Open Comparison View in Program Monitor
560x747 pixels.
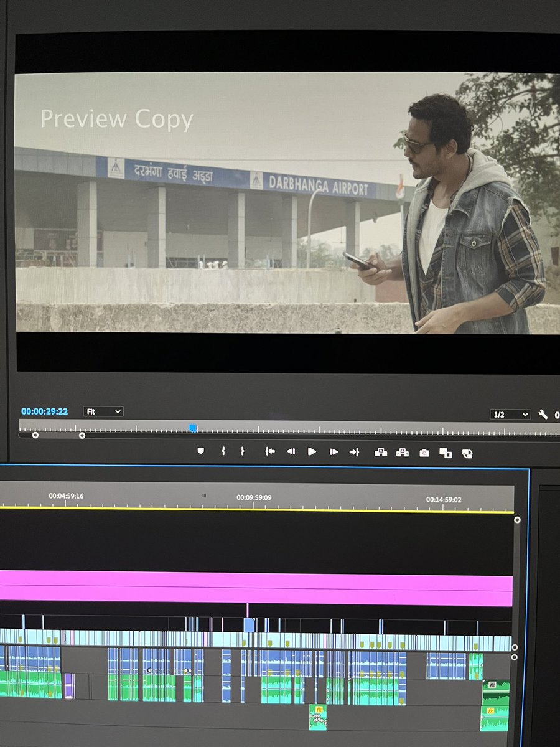click(x=446, y=453)
